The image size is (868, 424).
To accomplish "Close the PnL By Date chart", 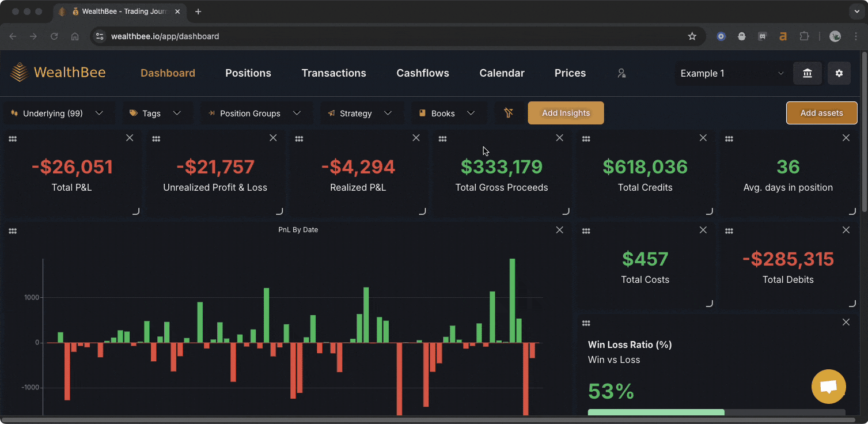I will (559, 230).
